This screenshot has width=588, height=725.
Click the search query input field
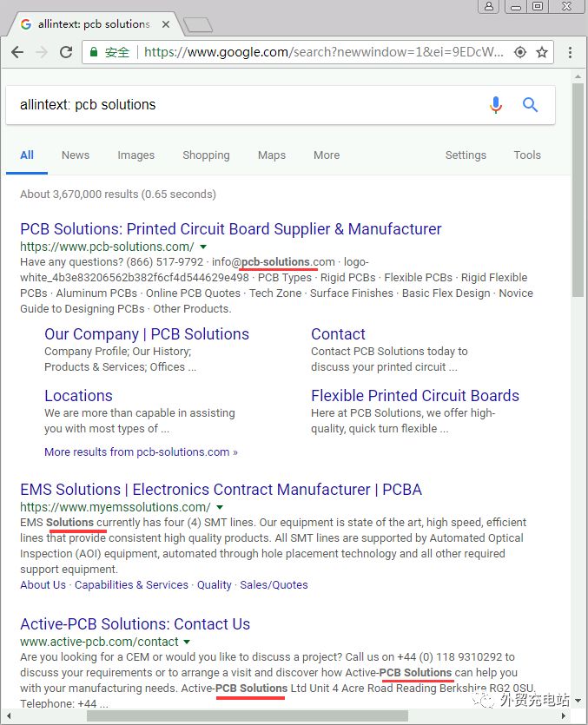click(x=243, y=105)
